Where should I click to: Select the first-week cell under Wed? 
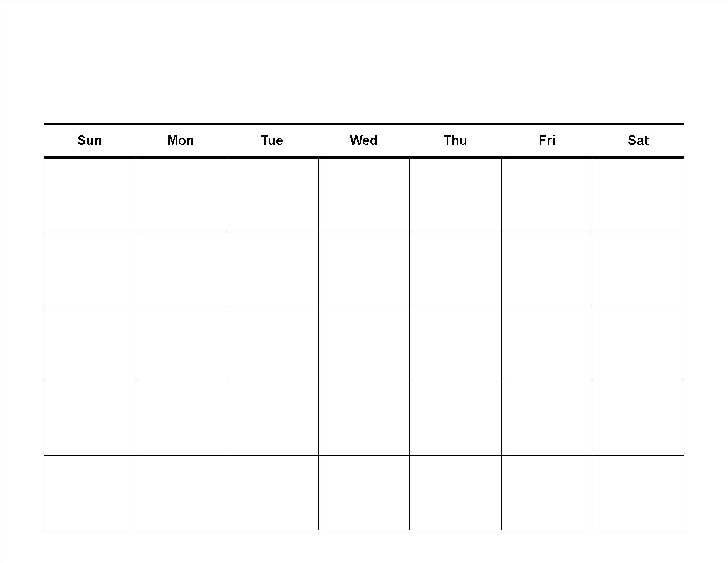click(364, 195)
